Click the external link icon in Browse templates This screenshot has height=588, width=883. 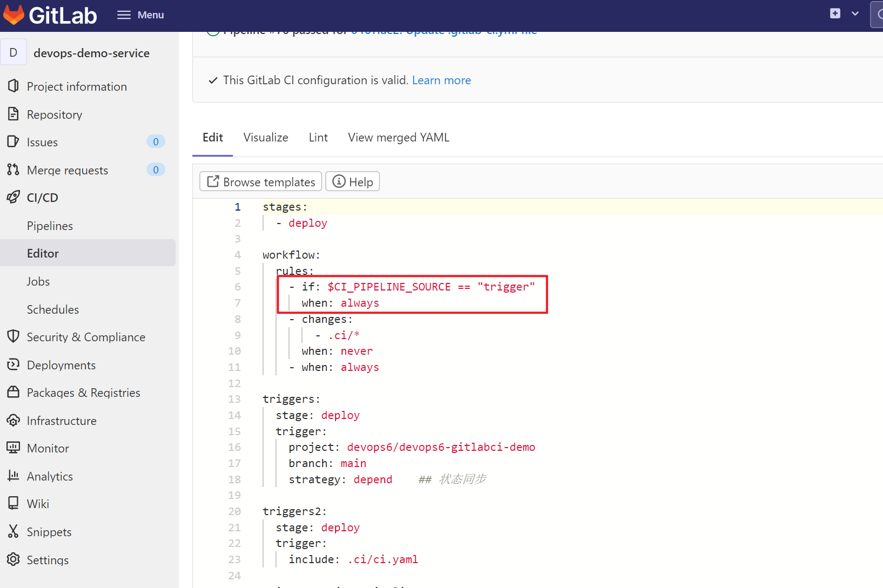pyautogui.click(x=213, y=181)
